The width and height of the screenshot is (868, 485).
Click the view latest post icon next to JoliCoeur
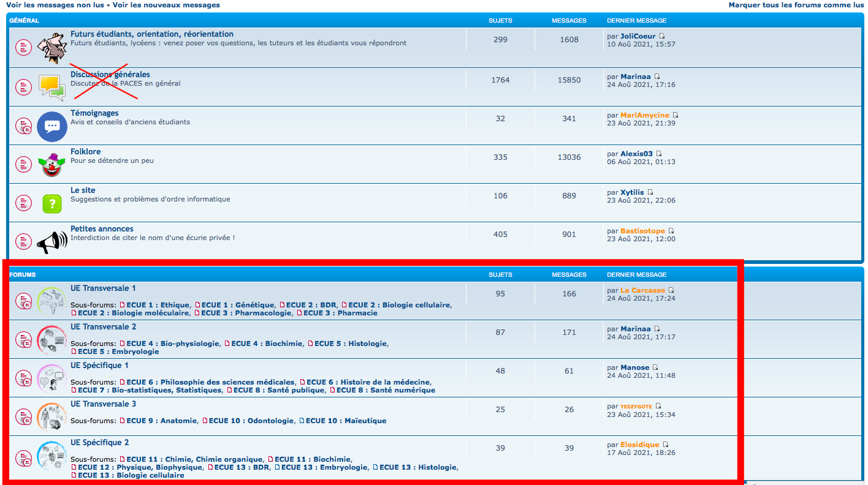point(662,37)
